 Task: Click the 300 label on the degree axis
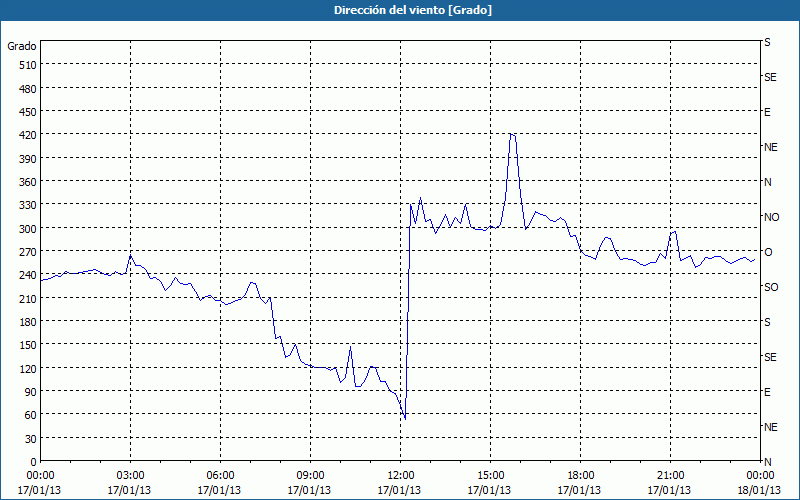[28, 229]
